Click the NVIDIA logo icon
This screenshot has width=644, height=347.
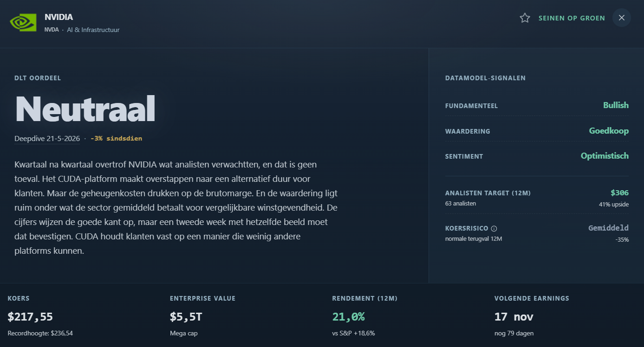pyautogui.click(x=23, y=22)
